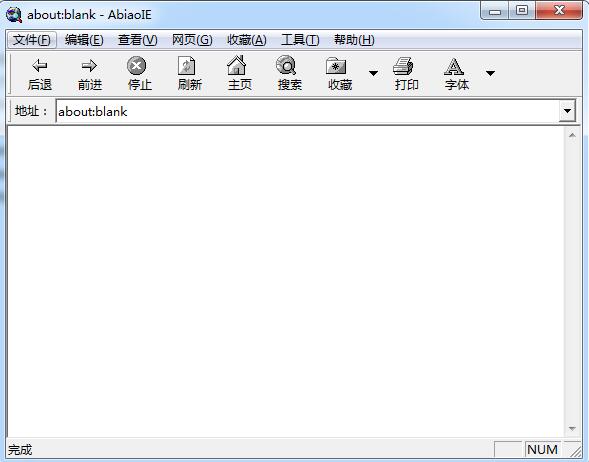The image size is (589, 462).
Task: Expand the dropdown arrow beside 字体
Action: tap(490, 73)
